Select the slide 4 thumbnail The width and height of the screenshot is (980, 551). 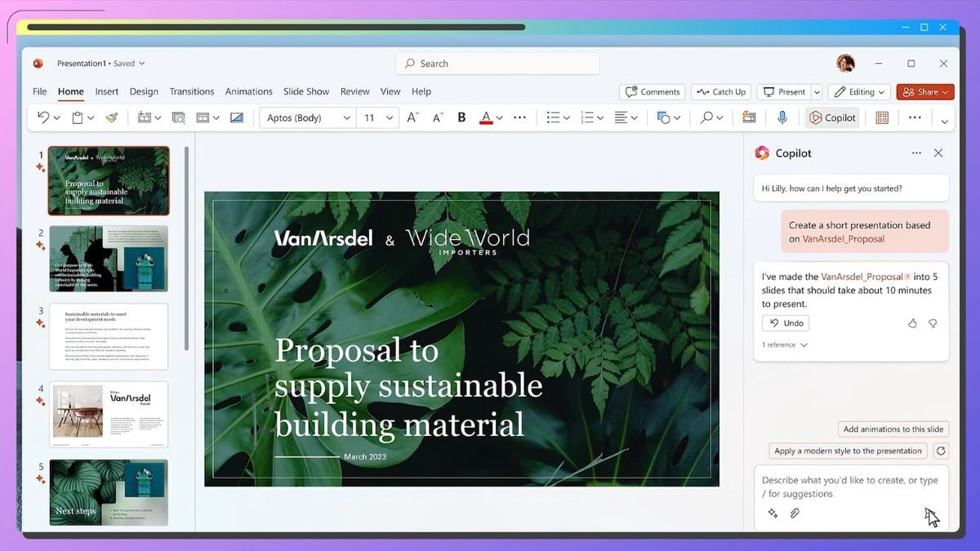click(x=109, y=414)
